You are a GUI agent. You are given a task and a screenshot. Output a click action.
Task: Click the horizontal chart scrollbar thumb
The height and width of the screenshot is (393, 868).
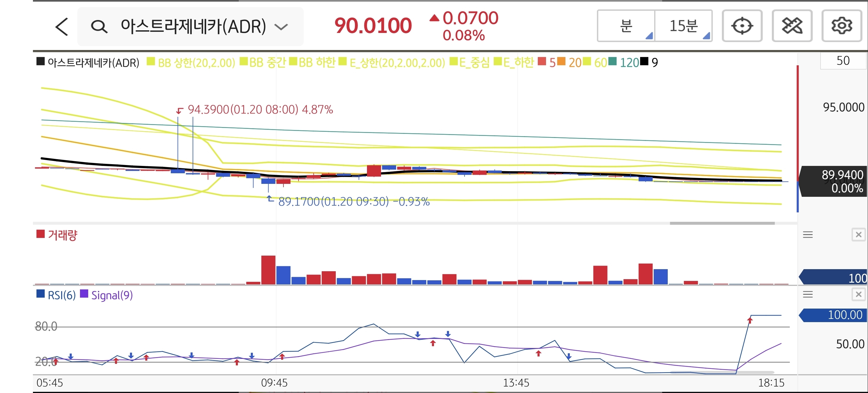[722, 223]
